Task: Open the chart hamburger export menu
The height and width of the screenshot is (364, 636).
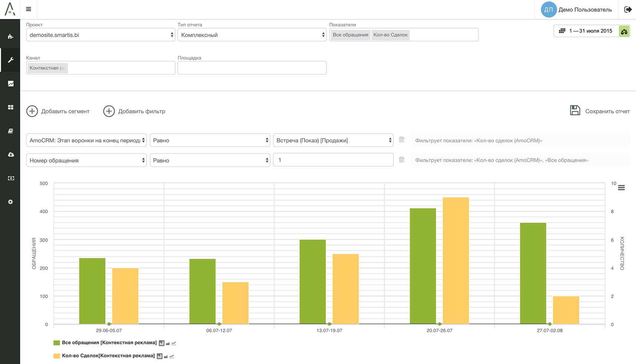Action: tap(621, 188)
